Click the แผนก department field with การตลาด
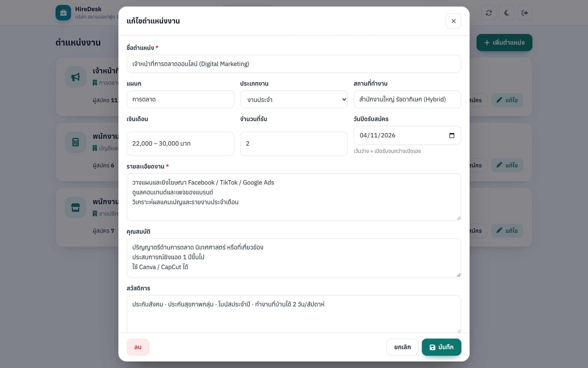 click(180, 99)
